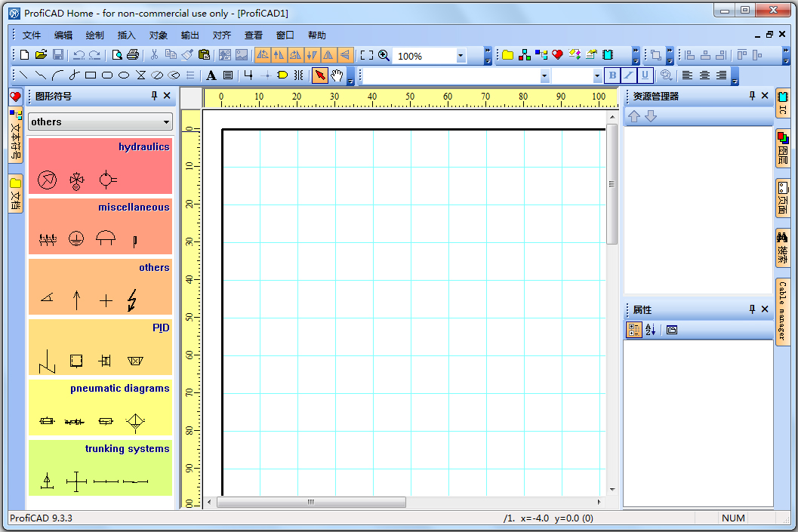The height and width of the screenshot is (532, 798).
Task: Toggle pin on 图形符号 panel
Action: (x=154, y=96)
